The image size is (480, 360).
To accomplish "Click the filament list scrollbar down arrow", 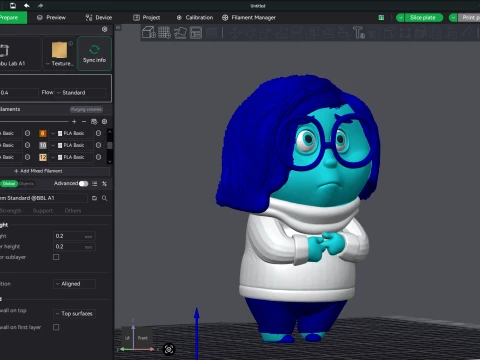I will coord(110,161).
